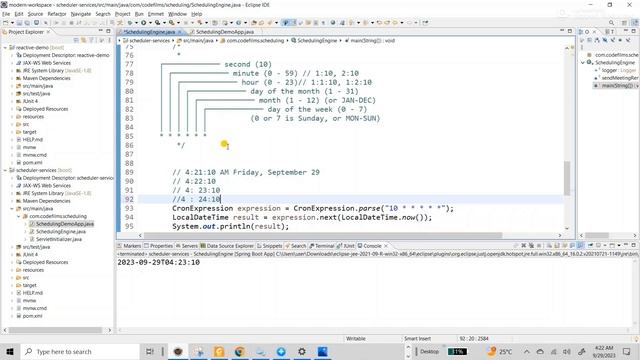
Task: Open the File menu
Action: [6, 14]
